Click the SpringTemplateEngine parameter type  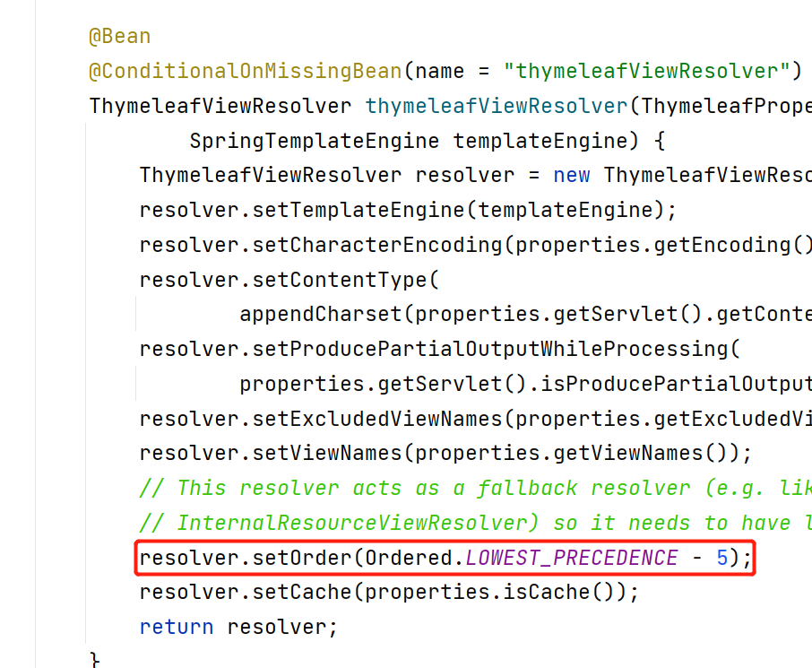pos(315,141)
